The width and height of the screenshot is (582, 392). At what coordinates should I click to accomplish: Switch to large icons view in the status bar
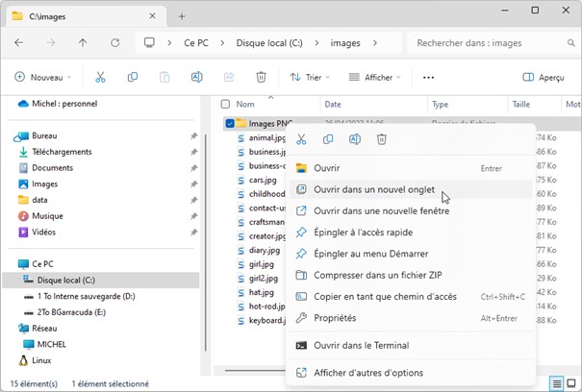[573, 384]
